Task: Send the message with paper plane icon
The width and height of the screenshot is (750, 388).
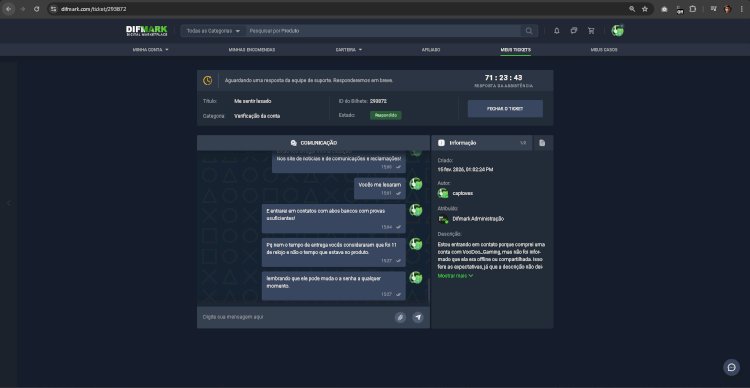Action: [418, 317]
